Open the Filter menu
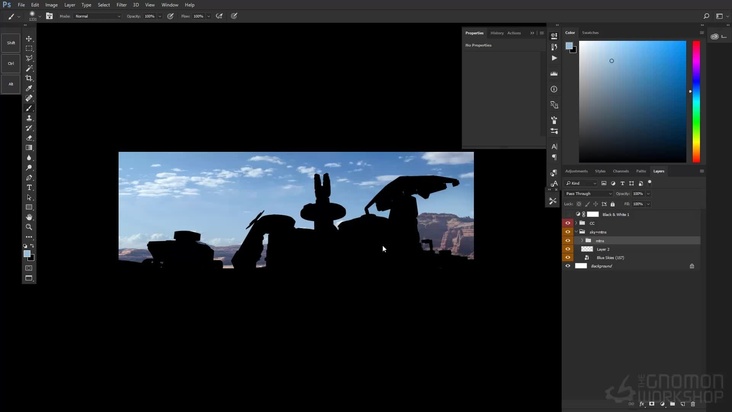This screenshot has height=412, width=732. point(121,5)
